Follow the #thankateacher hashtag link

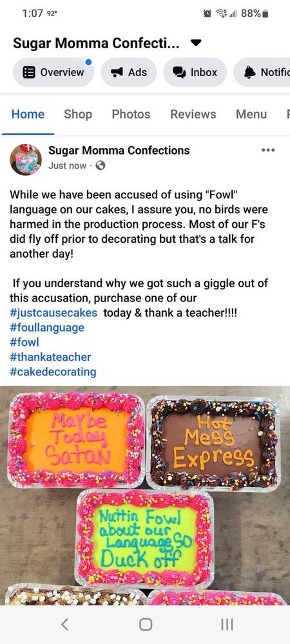pyautogui.click(x=50, y=357)
